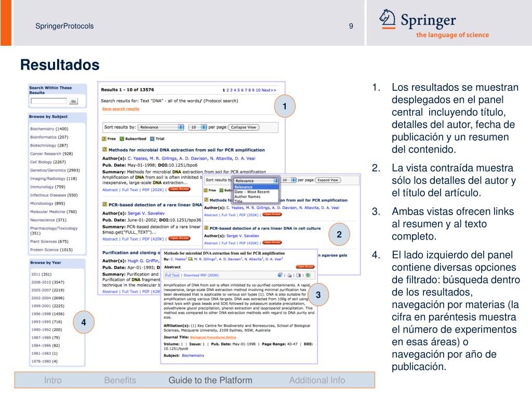Open the Methods for microbial DNA extraction result title

(187, 150)
